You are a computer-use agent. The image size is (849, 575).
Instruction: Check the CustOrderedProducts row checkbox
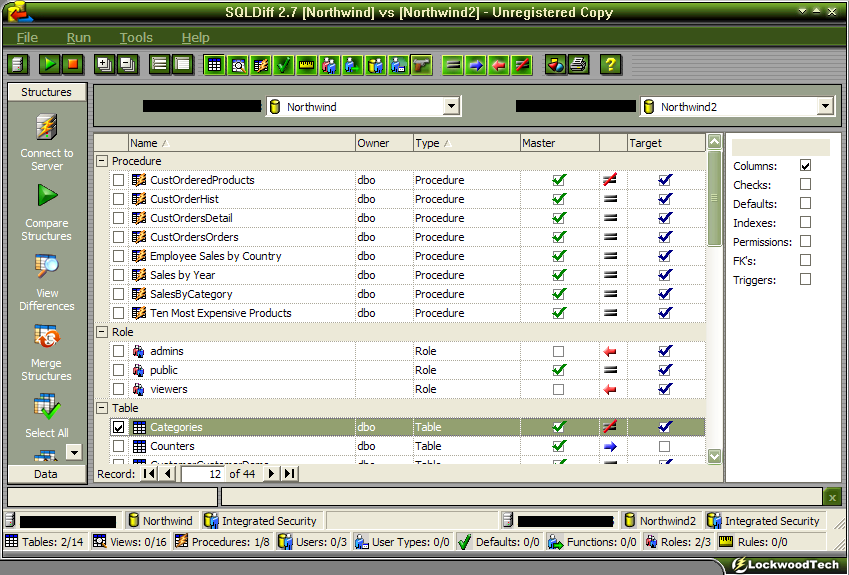point(119,180)
